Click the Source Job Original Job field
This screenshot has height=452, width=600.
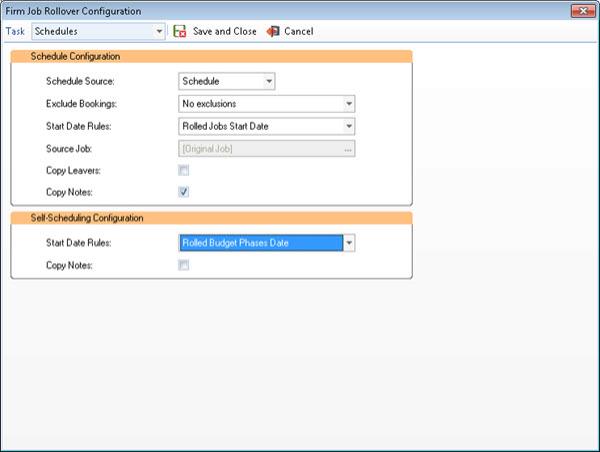click(x=267, y=149)
